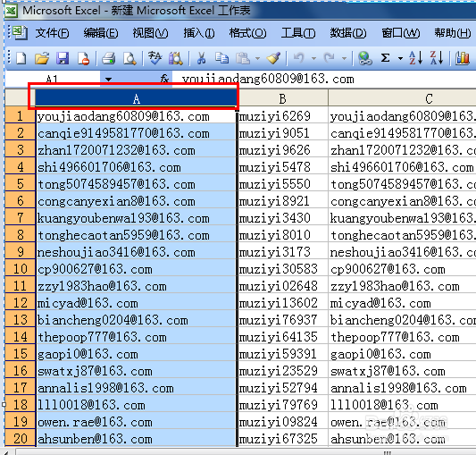Select cell B20 muziyi67325
Image resolution: width=476 pixels, height=455 pixels.
point(282,438)
